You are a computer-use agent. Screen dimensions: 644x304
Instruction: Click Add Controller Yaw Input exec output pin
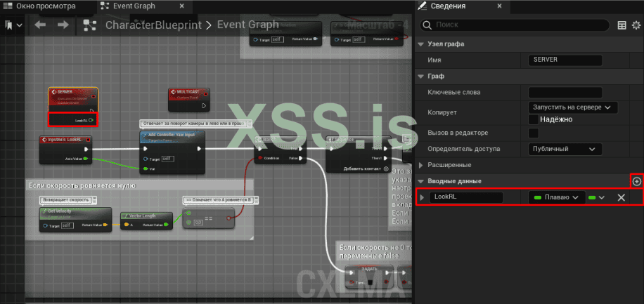click(x=199, y=149)
